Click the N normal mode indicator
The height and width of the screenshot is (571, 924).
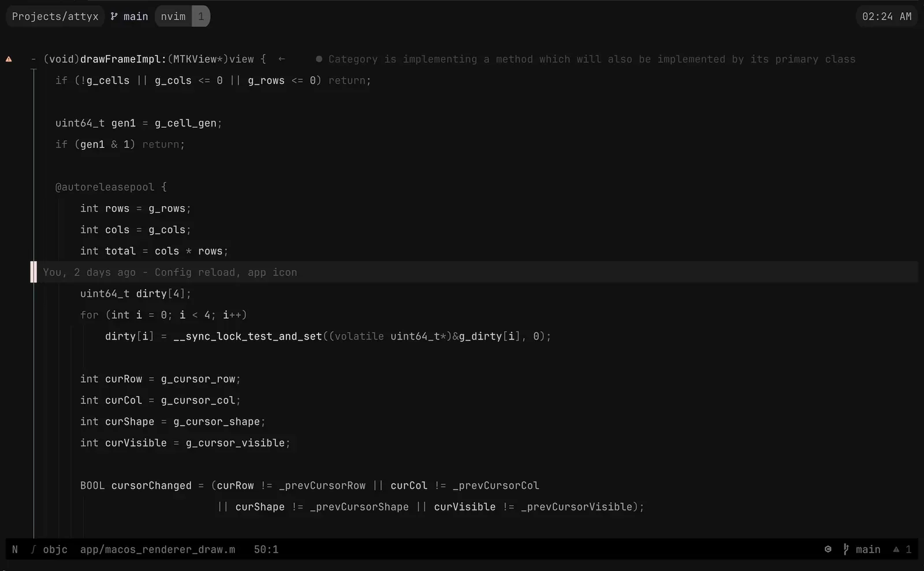pyautogui.click(x=15, y=549)
